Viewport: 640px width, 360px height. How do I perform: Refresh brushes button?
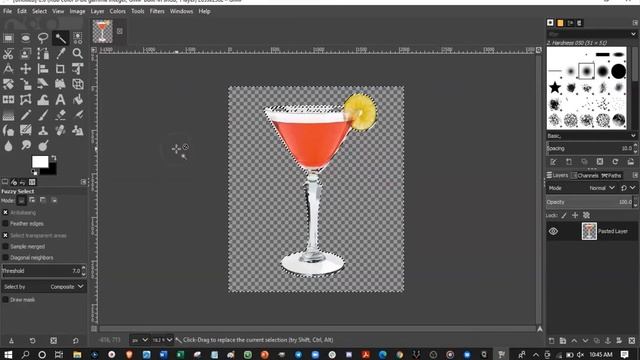615,162
